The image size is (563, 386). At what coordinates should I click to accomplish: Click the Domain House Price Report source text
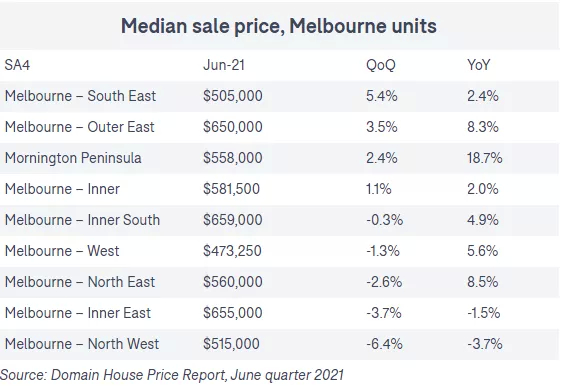pyautogui.click(x=139, y=375)
